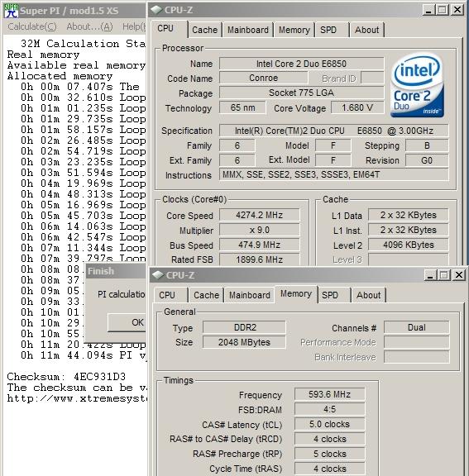This screenshot has width=469, height=476.
Task: Click the http://www.xtremesyst URL line
Action: click(x=77, y=398)
